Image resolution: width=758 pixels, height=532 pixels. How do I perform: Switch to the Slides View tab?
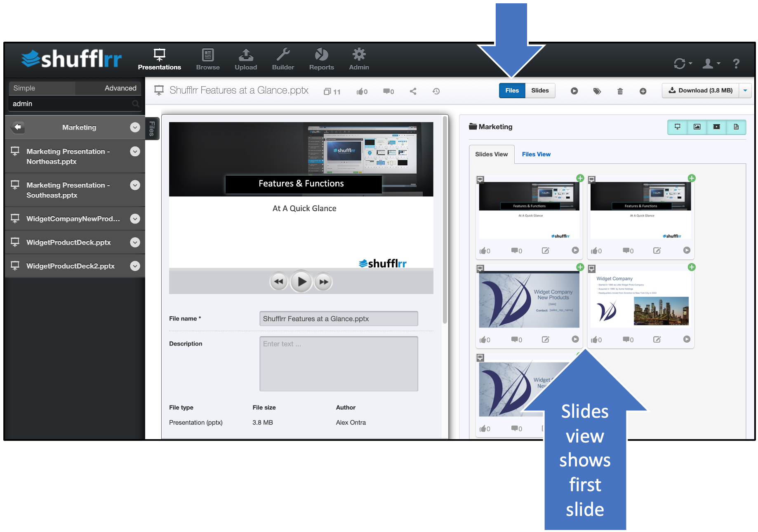[x=492, y=154]
